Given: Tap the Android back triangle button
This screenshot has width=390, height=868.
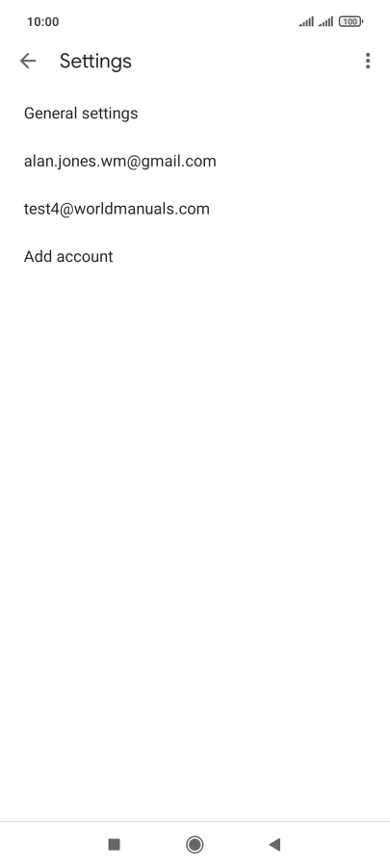Looking at the screenshot, I should tap(274, 844).
